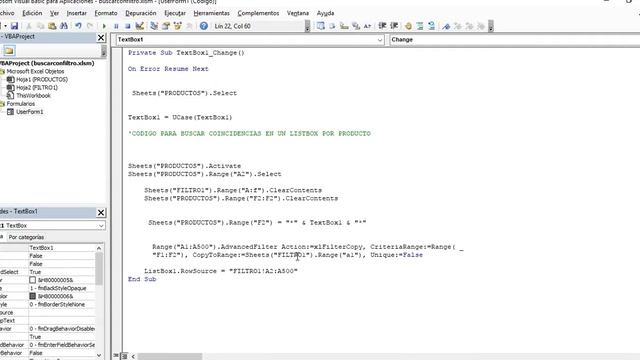Open the Formato menu

click(x=106, y=13)
